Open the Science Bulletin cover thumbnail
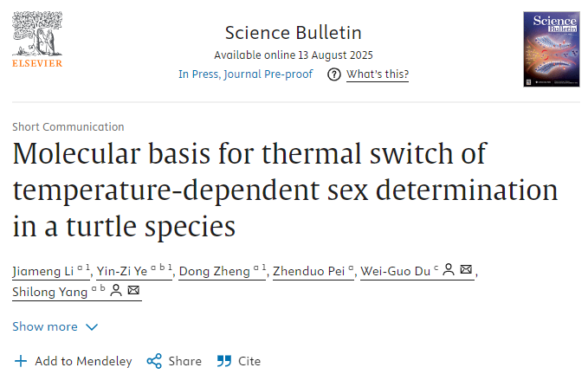Image resolution: width=588 pixels, height=374 pixels. pos(551,49)
